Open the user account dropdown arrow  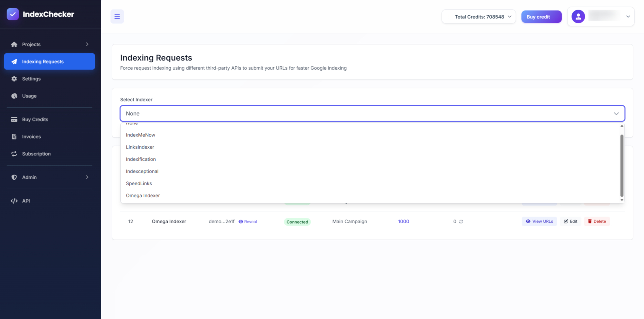pyautogui.click(x=628, y=17)
